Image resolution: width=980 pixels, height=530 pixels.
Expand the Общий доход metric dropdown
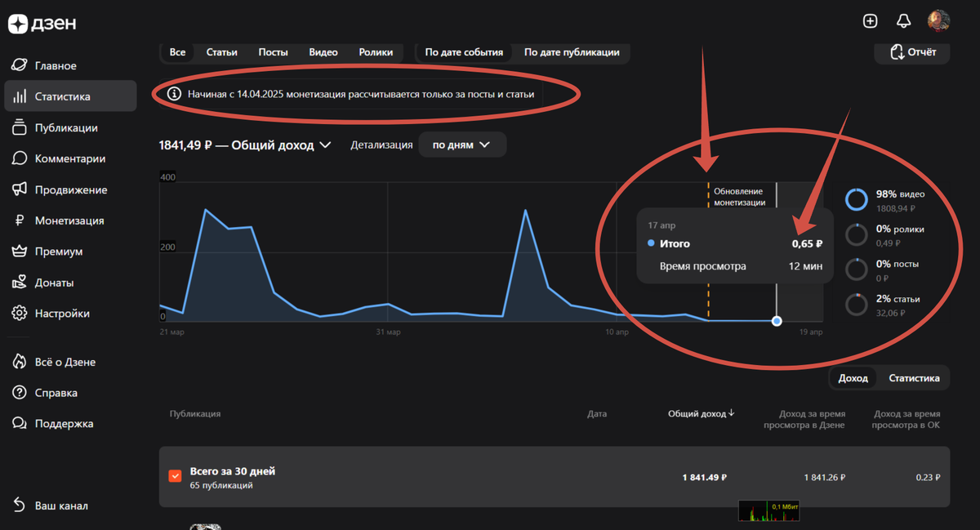tap(245, 145)
